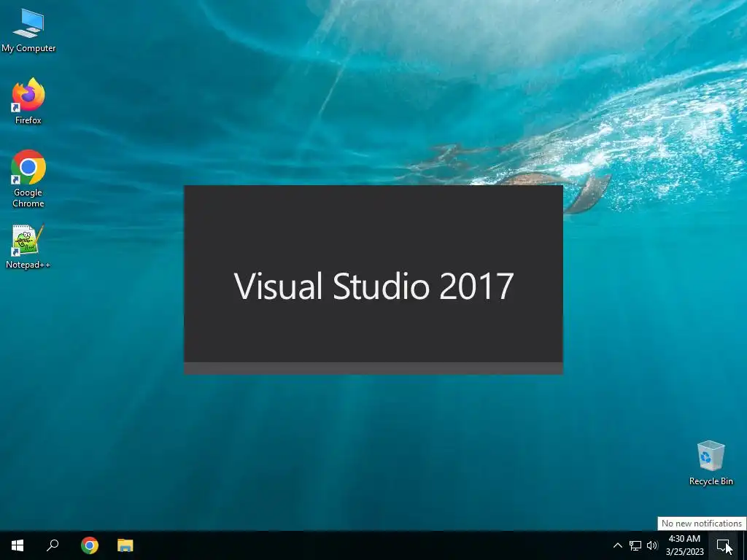747x560 pixels.
Task: Open network status tray icon
Action: (635, 545)
